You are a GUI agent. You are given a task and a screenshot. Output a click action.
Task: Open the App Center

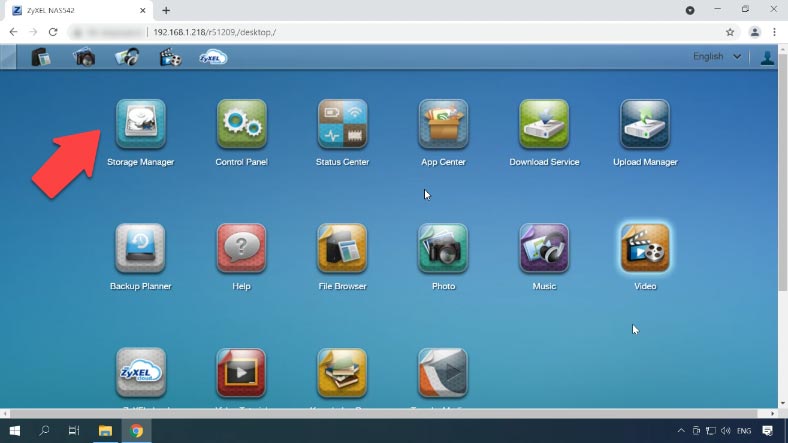tap(443, 124)
